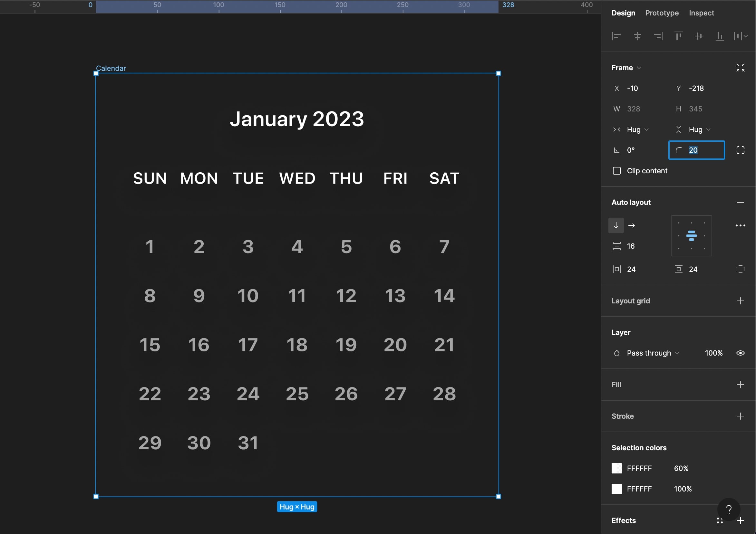The width and height of the screenshot is (756, 534).
Task: Open independent corners radius icon
Action: coord(740,150)
